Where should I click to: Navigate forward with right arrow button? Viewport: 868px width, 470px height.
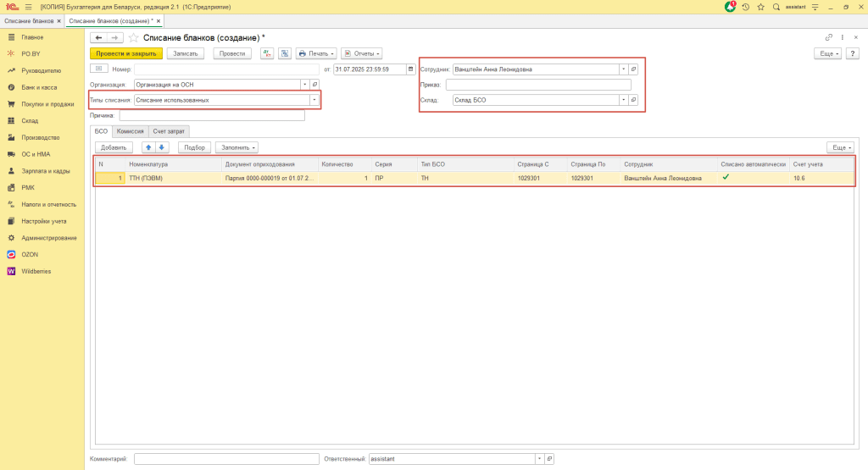pos(114,37)
